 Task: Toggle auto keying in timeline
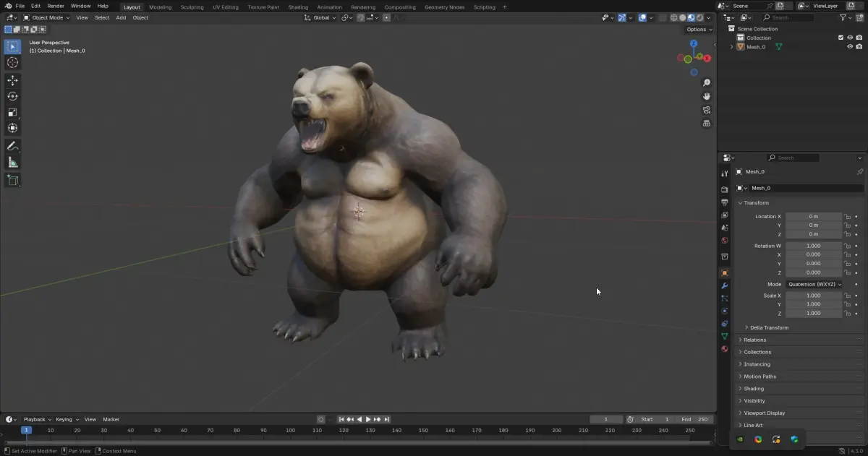321,419
